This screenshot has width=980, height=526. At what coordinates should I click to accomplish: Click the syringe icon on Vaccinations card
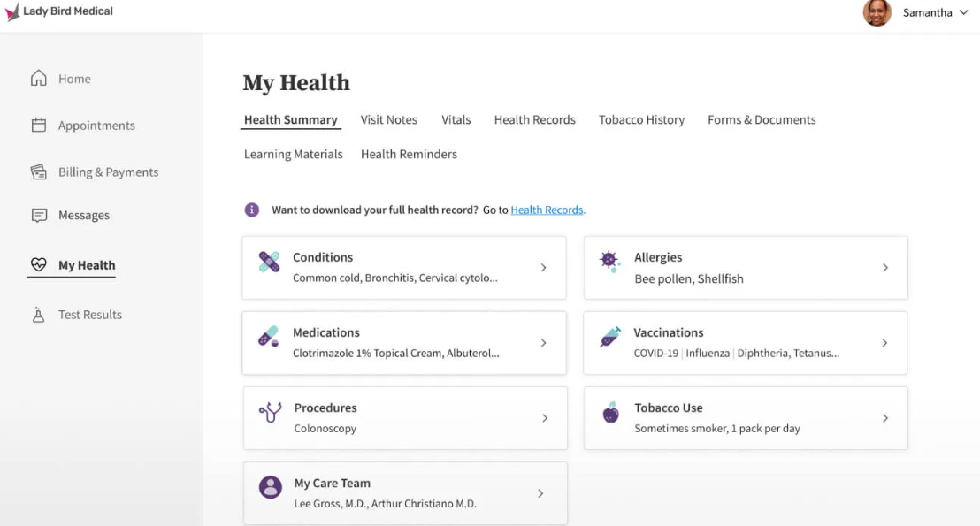(x=610, y=337)
